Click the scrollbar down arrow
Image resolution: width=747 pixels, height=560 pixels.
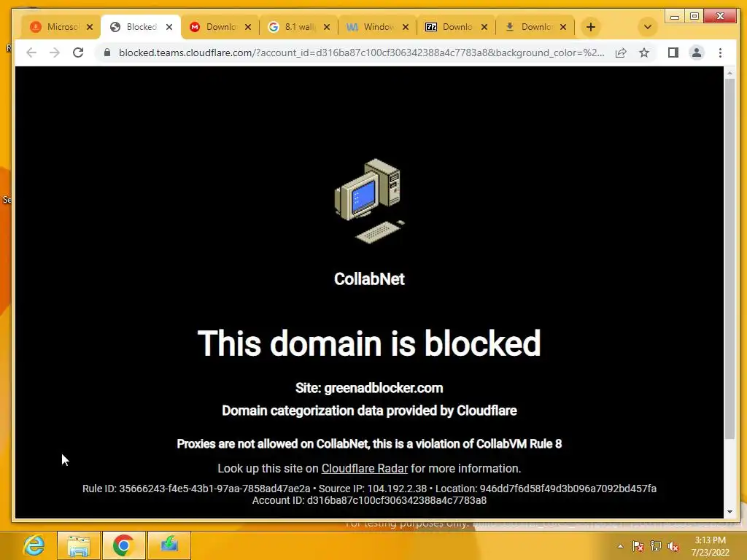coord(729,512)
